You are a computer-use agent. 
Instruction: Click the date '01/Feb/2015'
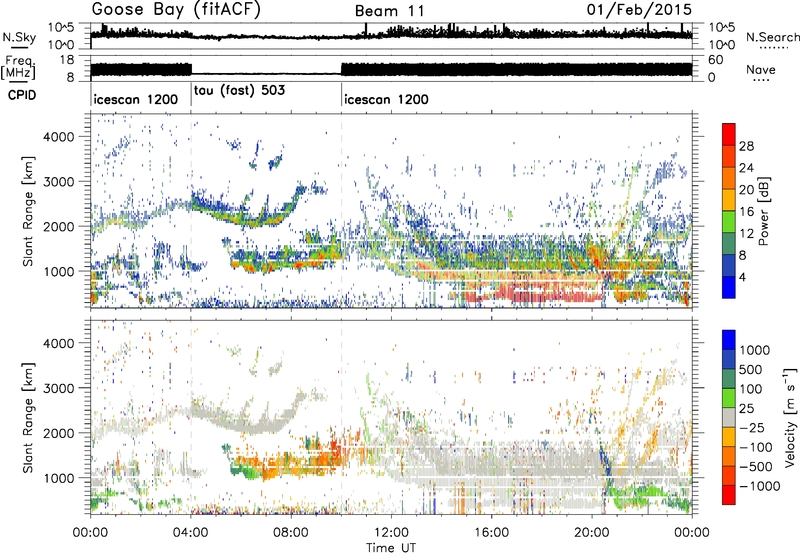coord(639,10)
